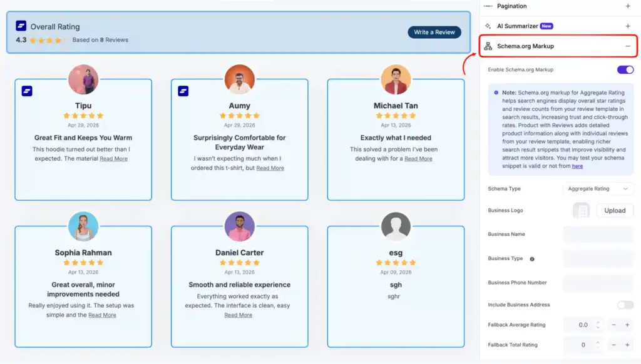Click the Fallback Average Rating spinner arrows
Viewport: 641px width, 364px height.
point(598,325)
